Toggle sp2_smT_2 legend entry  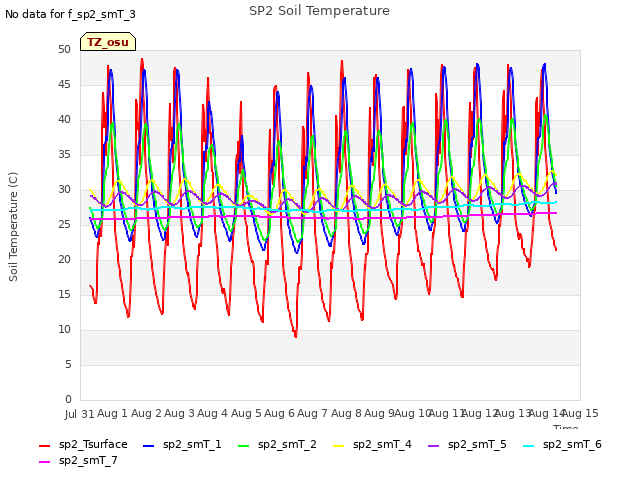pos(277,444)
